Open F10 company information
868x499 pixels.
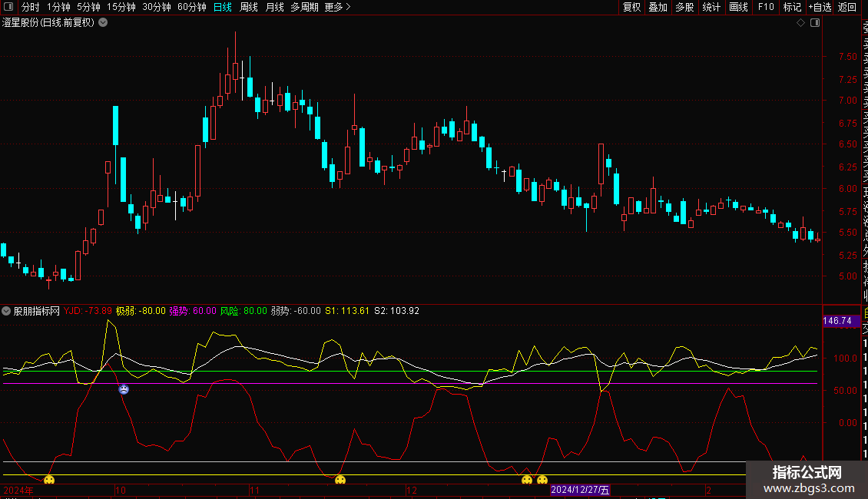coord(766,7)
